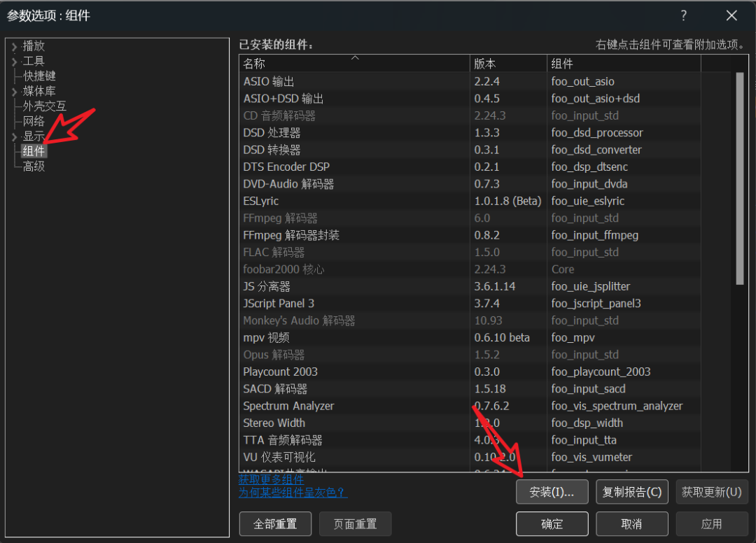The width and height of the screenshot is (756, 543).
Task: Expand the 播放 tree node
Action: [x=14, y=46]
